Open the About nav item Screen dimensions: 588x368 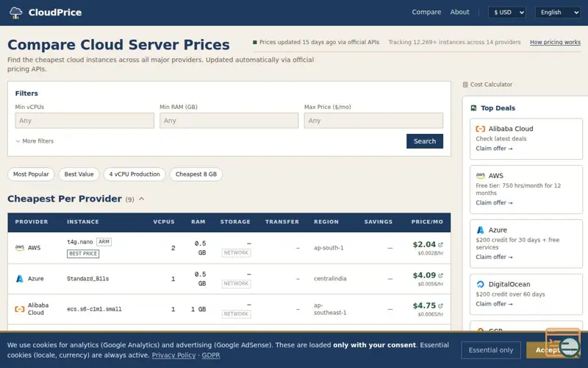click(460, 12)
